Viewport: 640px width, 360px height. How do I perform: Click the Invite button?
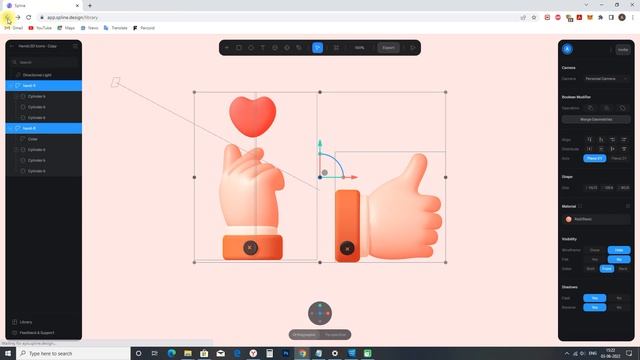pos(623,49)
